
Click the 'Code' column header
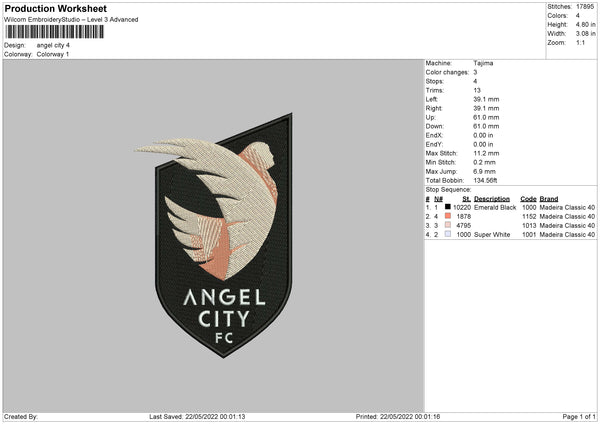[528, 199]
